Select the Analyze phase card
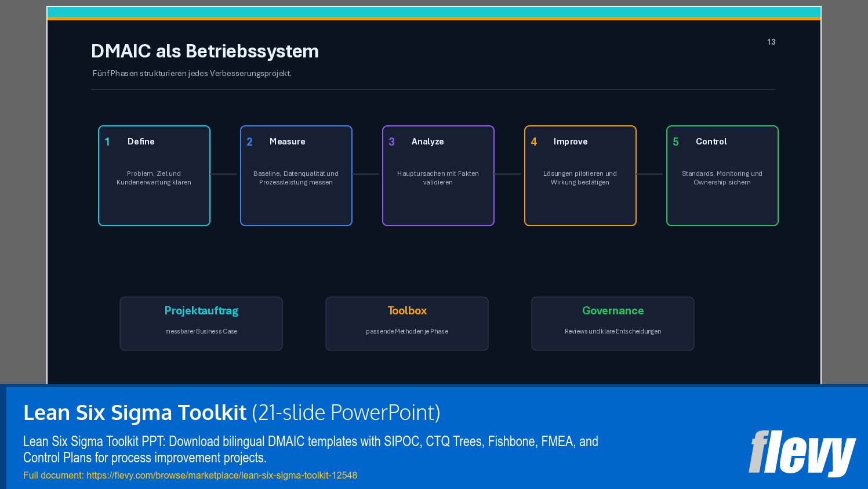The image size is (868, 489). click(x=438, y=176)
